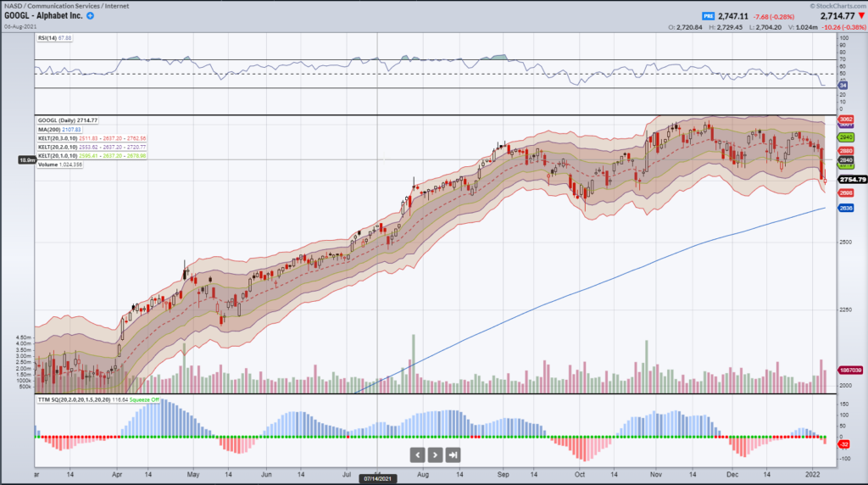Viewport: 868px width, 485px height.
Task: Click the volume value V: 1.024m
Action: click(803, 27)
